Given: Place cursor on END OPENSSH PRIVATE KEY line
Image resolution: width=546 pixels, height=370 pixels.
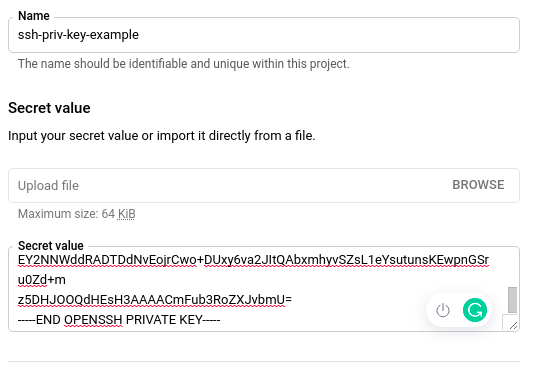Looking at the screenshot, I should 119,320.
